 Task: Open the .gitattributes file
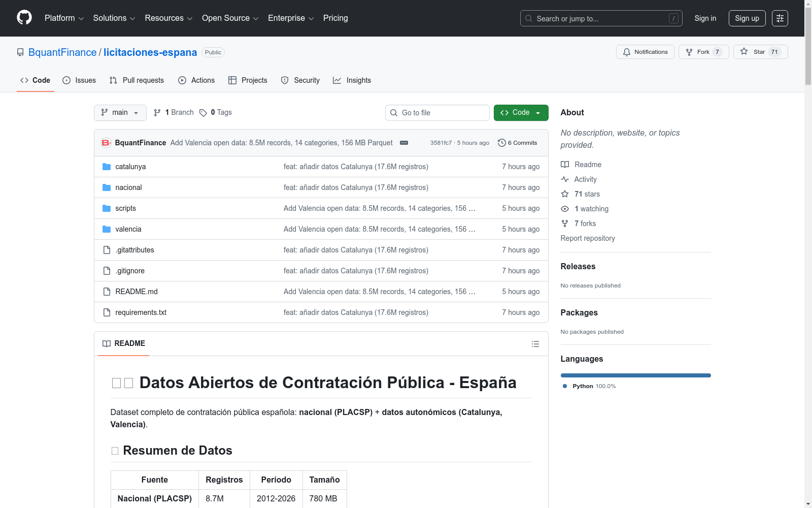point(134,250)
